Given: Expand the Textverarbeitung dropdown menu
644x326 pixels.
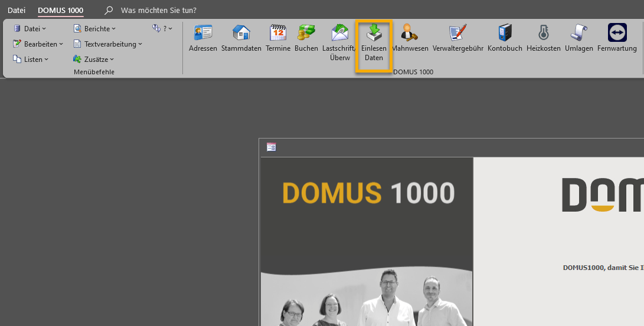Looking at the screenshot, I should click(x=107, y=44).
